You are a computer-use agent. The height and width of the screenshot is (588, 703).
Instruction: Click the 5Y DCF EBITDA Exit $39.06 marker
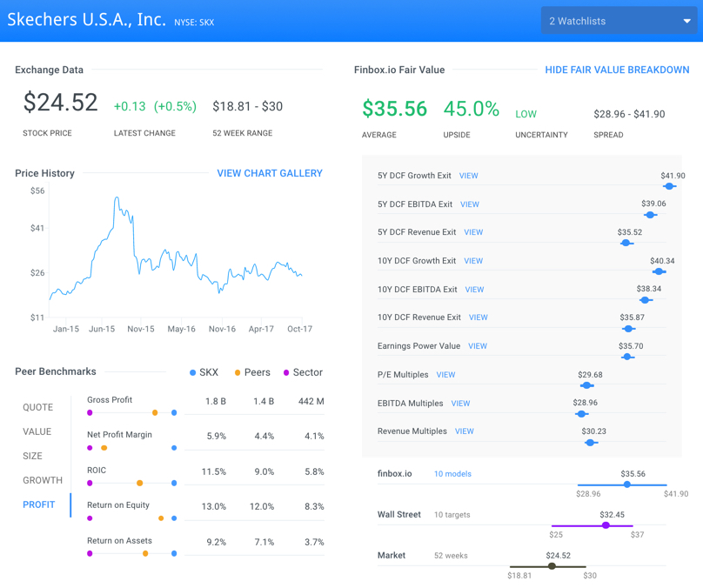(650, 215)
